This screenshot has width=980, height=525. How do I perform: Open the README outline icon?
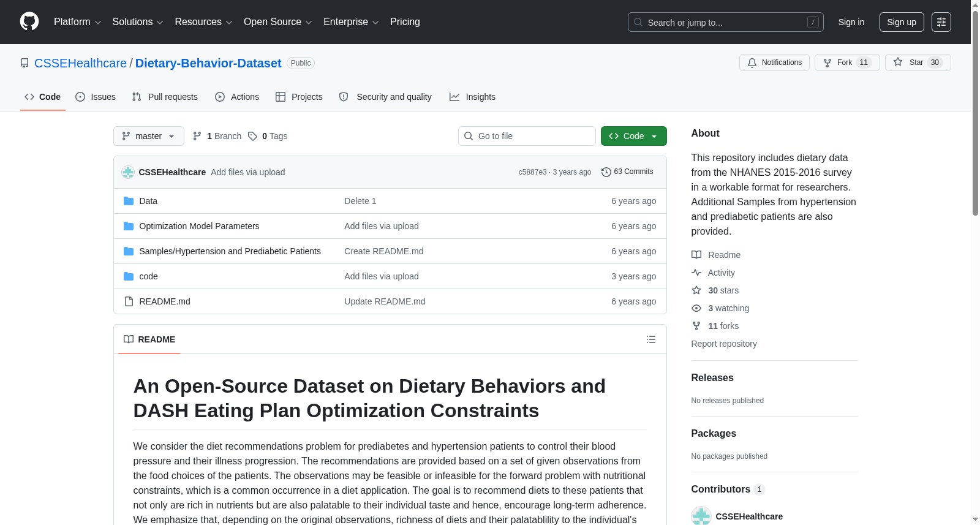click(x=651, y=339)
